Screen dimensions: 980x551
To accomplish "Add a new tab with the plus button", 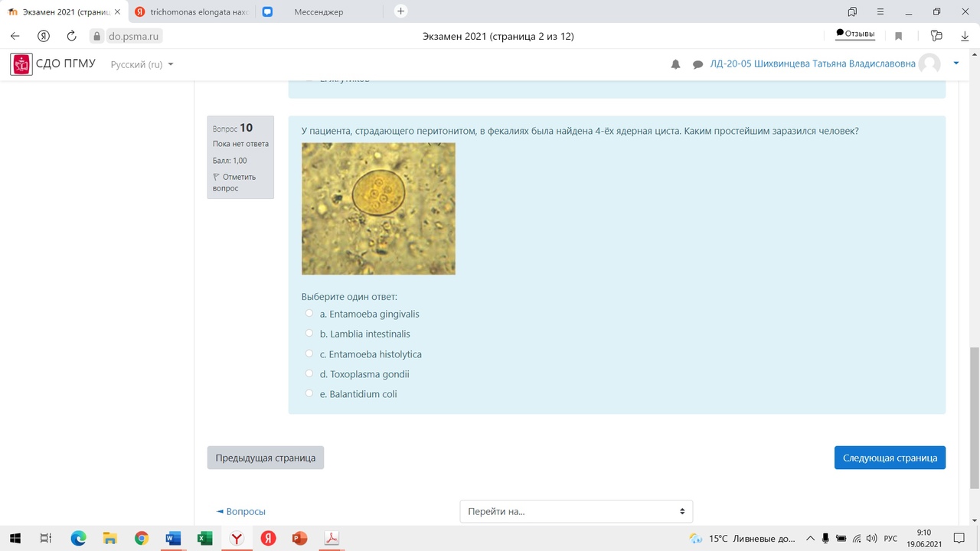I will tap(400, 11).
